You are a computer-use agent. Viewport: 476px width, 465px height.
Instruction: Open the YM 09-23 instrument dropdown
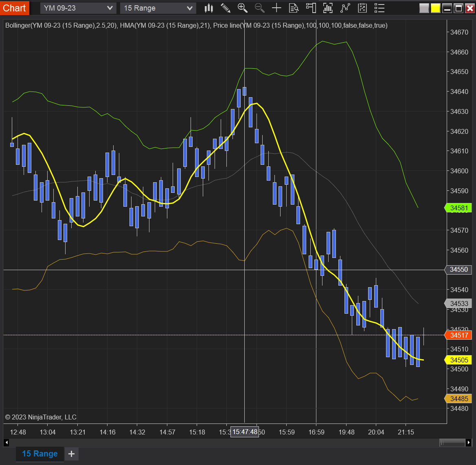(77, 8)
